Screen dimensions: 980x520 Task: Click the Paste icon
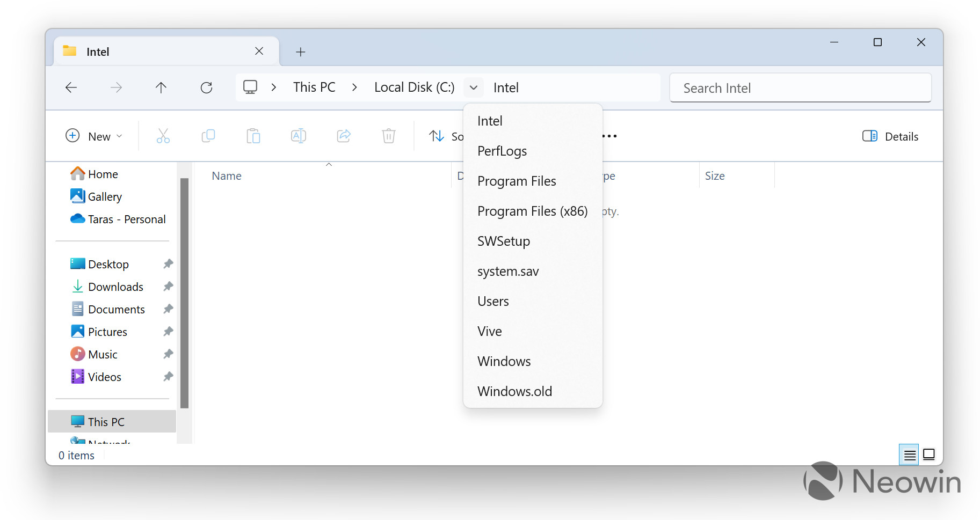[253, 136]
